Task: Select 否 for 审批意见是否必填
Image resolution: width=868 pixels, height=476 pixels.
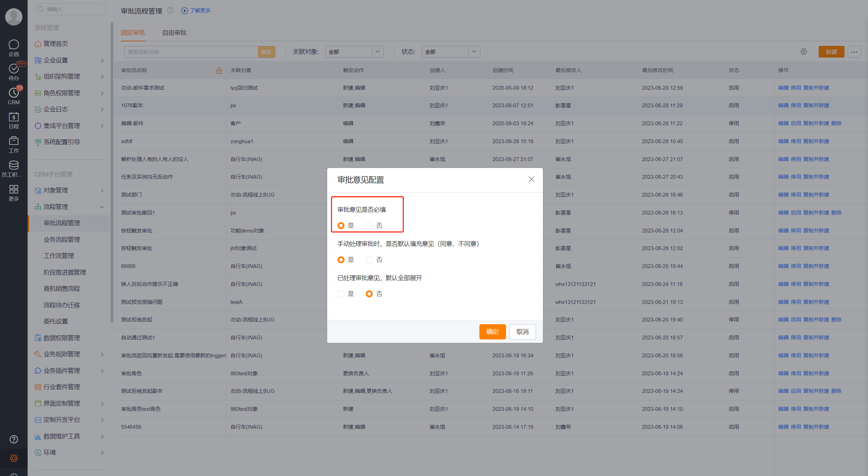Action: click(369, 226)
